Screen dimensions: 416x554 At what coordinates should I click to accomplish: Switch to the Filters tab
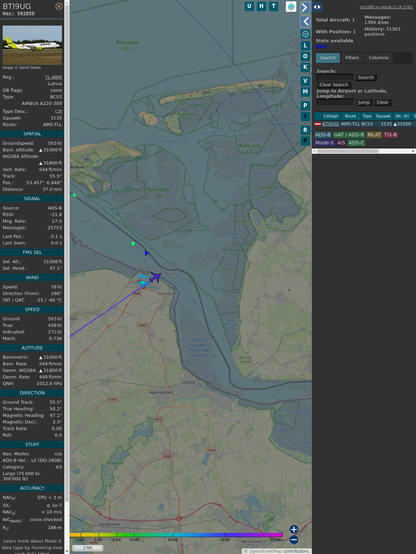tap(352, 58)
